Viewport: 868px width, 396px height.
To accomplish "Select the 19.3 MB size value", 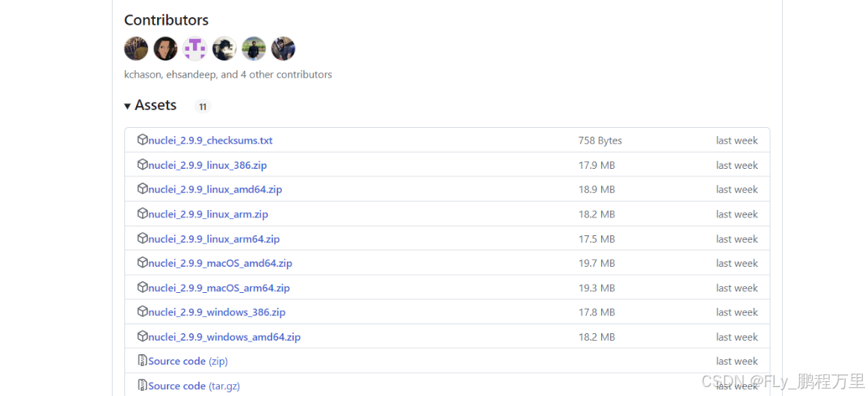I will 597,288.
